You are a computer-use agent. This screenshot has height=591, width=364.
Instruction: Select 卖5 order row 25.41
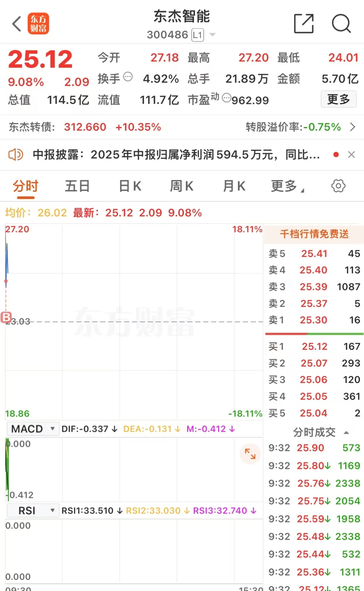[314, 254]
